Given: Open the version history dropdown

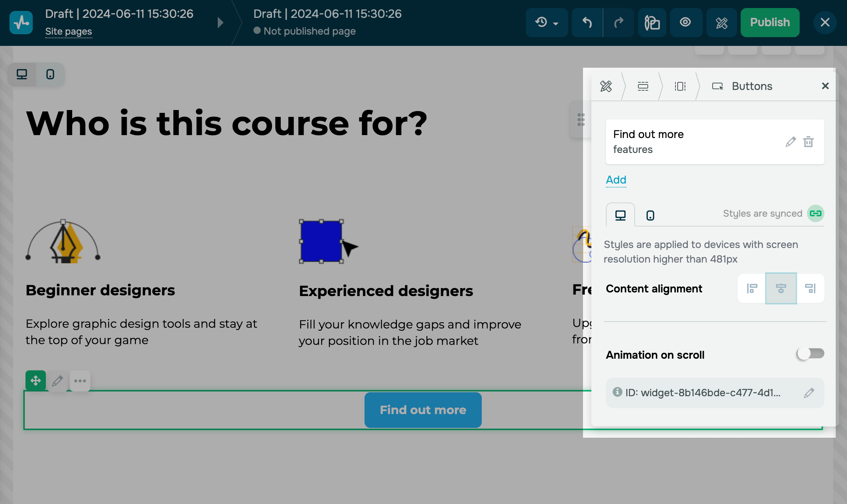Looking at the screenshot, I should point(547,23).
